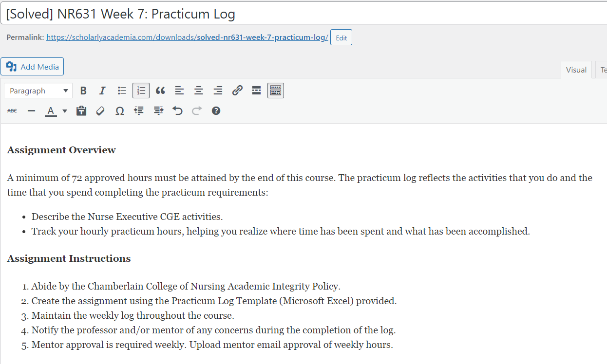Switch to the Text editor tab
Image resolution: width=607 pixels, height=364 pixels.
click(x=602, y=70)
